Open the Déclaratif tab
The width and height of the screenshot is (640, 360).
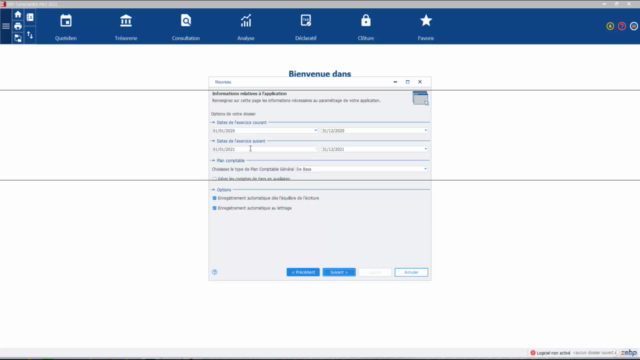(x=306, y=27)
